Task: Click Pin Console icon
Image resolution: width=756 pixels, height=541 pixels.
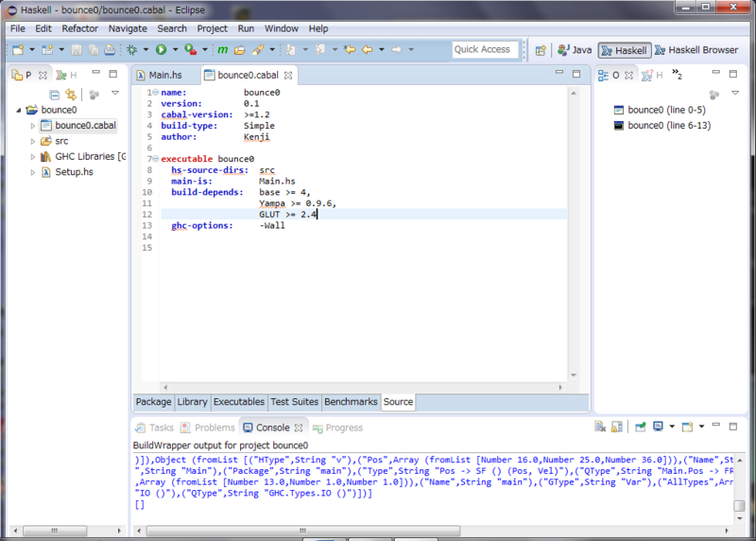Action: 640,428
